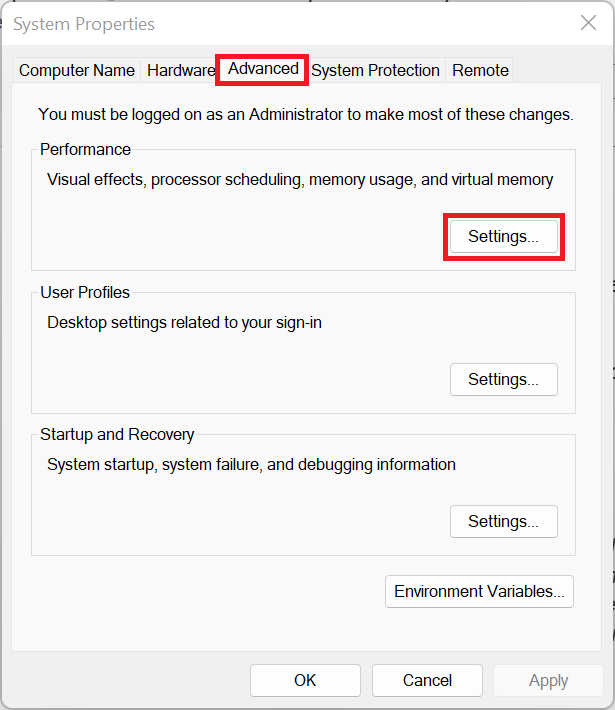This screenshot has width=615, height=710.
Task: Select the Advanced tab
Action: [263, 69]
